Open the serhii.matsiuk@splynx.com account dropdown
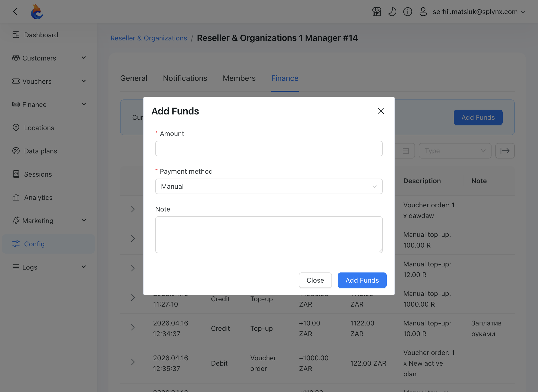Viewport: 538px width, 392px height. [x=479, y=12]
